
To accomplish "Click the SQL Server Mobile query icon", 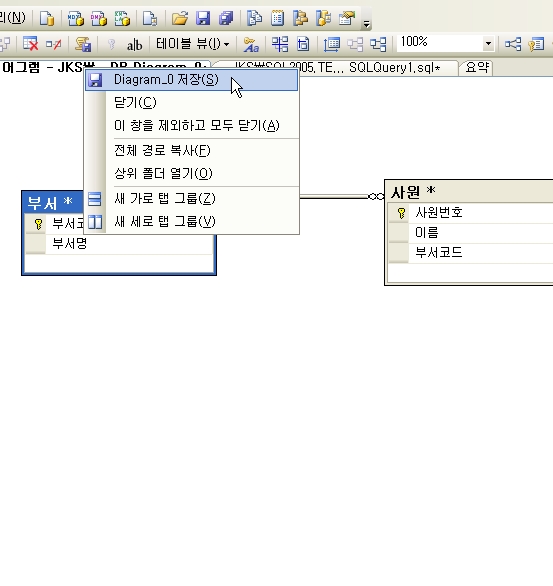I will (x=150, y=18).
